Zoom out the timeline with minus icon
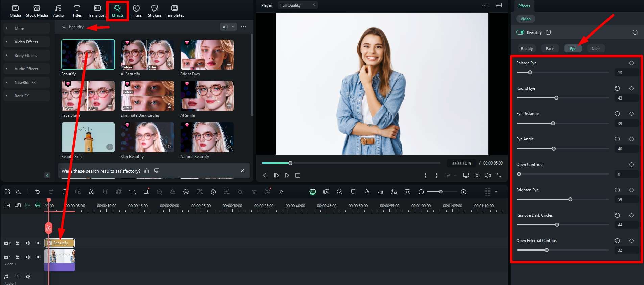644x285 pixels. point(421,192)
